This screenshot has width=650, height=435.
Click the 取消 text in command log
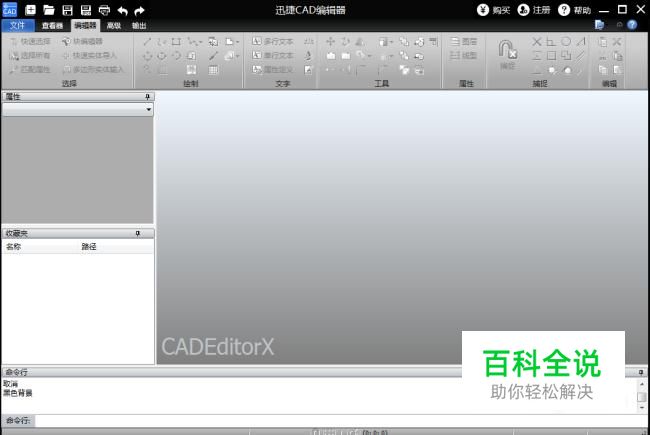point(10,384)
